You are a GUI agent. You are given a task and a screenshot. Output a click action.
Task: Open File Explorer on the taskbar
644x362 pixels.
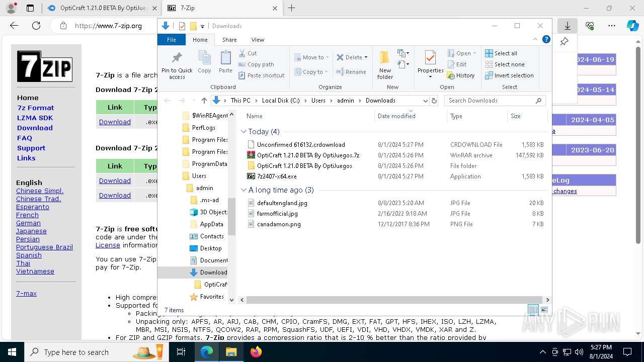(x=231, y=352)
